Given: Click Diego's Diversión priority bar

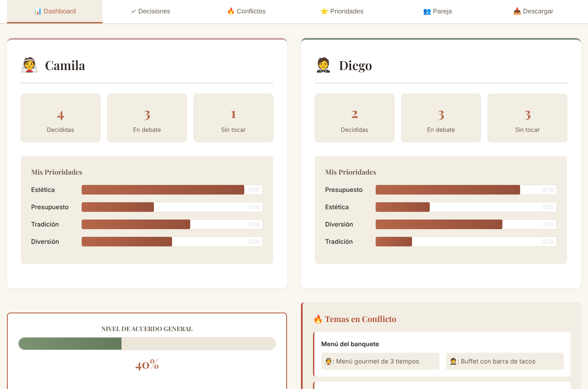Looking at the screenshot, I should (x=466, y=224).
